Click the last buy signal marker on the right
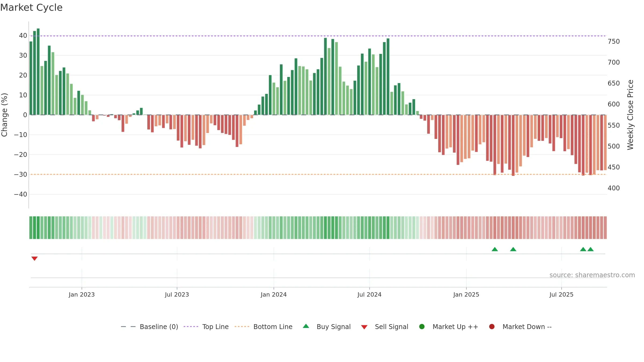The image size is (644, 362). click(591, 249)
